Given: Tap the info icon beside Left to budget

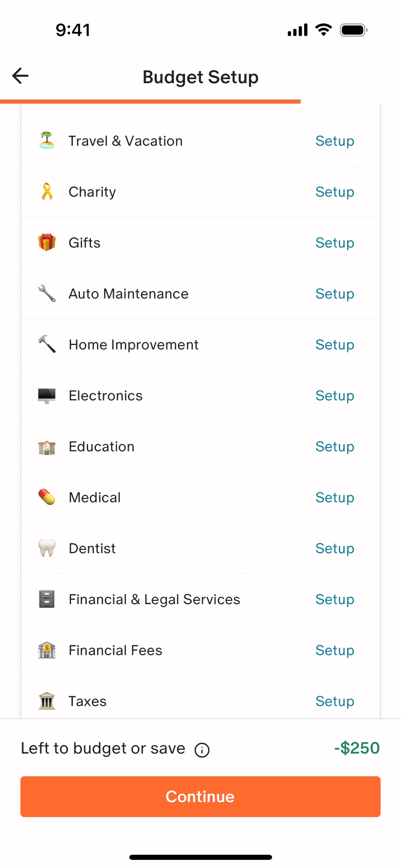Looking at the screenshot, I should [202, 750].
